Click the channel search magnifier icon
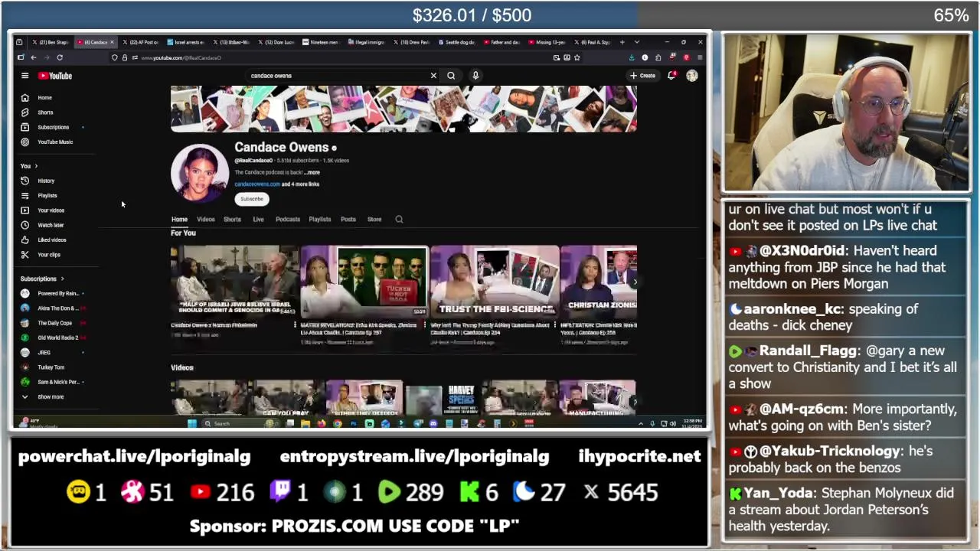The height and width of the screenshot is (551, 980). (x=399, y=220)
